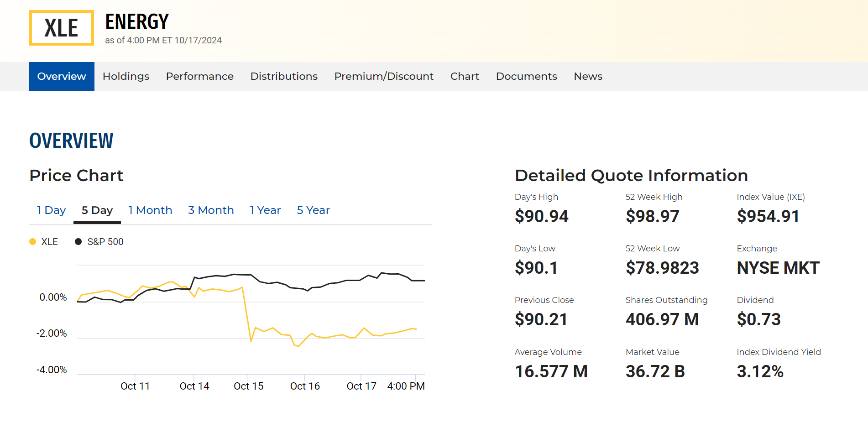View the Documents tab
Screen dimensions: 868x422
pyautogui.click(x=527, y=77)
